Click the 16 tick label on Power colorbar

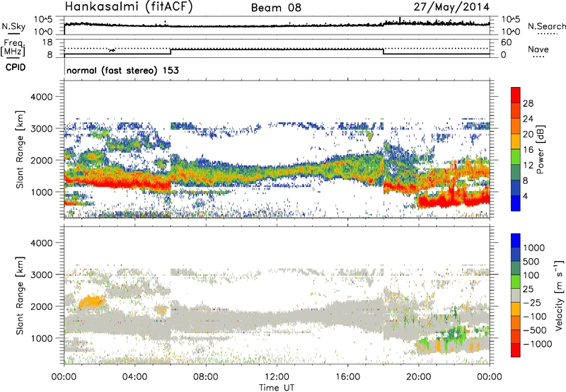click(529, 150)
